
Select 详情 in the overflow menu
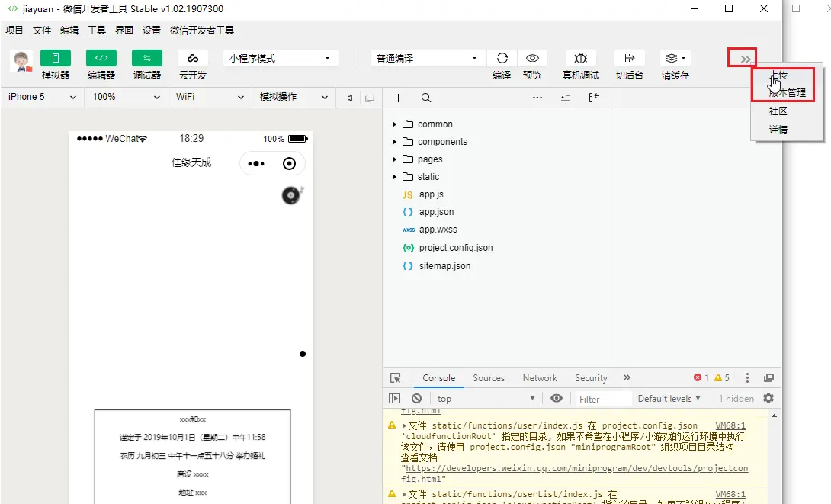click(778, 130)
